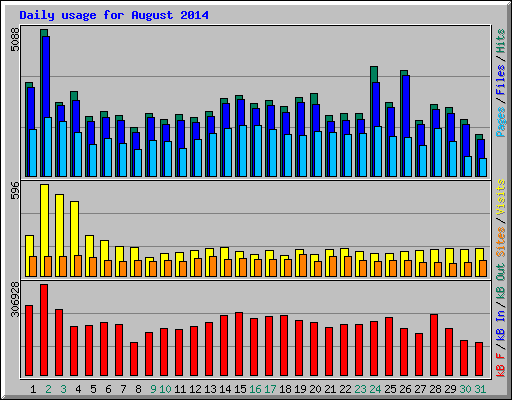
Task: Click the 306928 kB axis value
Action: point(15,299)
